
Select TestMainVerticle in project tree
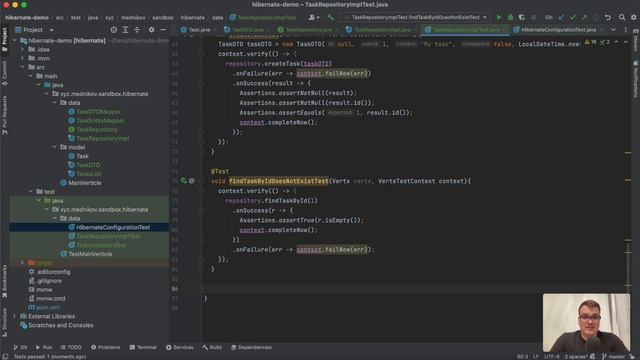point(90,254)
